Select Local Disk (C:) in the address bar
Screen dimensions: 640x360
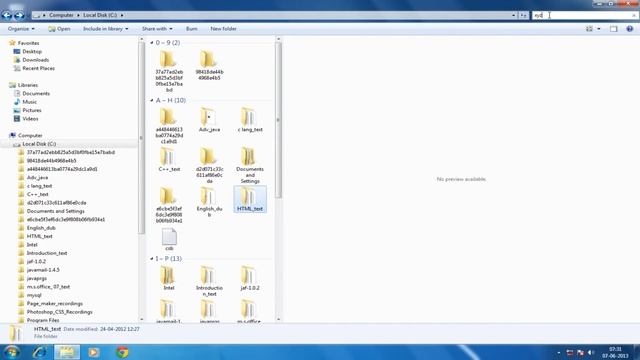pos(100,15)
